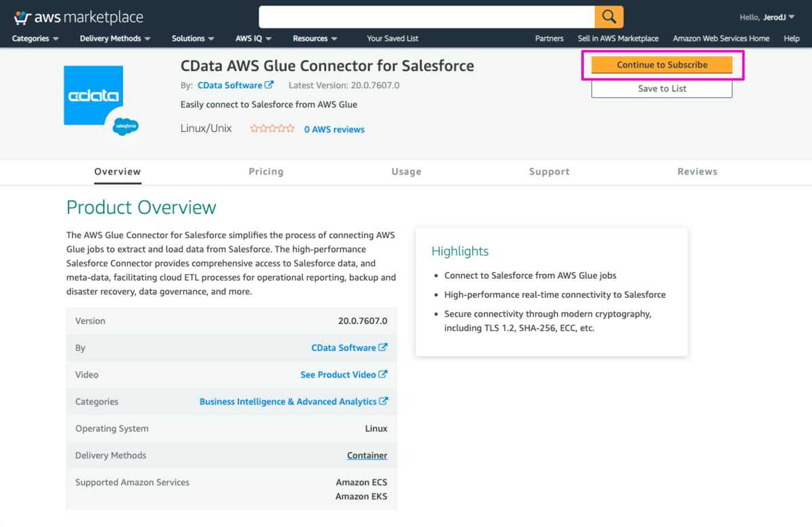Open Business Intelligence & Advanced Analytics category link
812x527 pixels.
coord(293,402)
